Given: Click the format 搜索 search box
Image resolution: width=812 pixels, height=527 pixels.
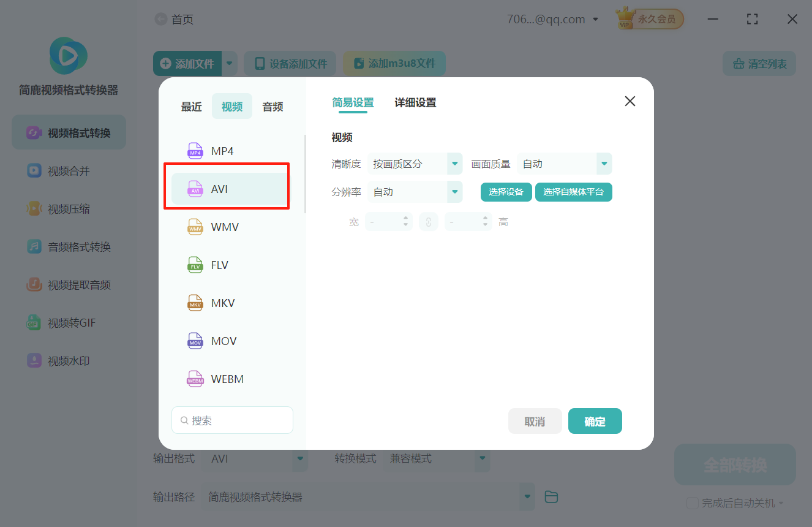Looking at the screenshot, I should 232,420.
